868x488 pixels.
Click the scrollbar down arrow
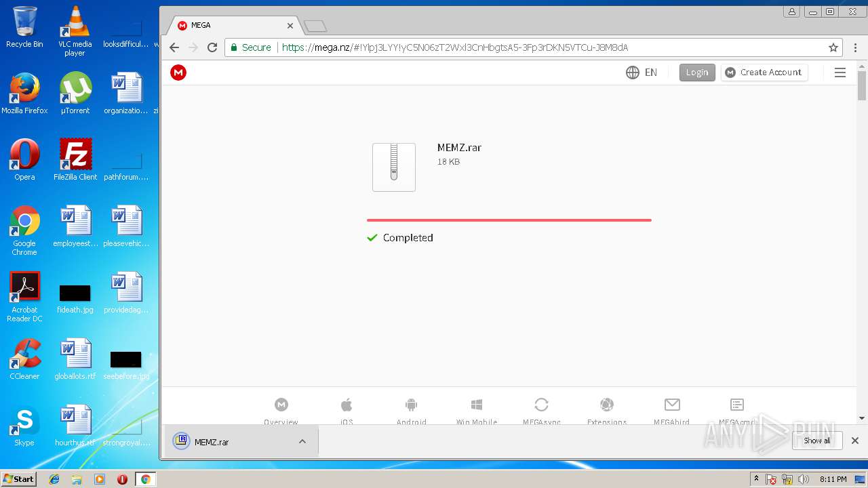tap(862, 418)
